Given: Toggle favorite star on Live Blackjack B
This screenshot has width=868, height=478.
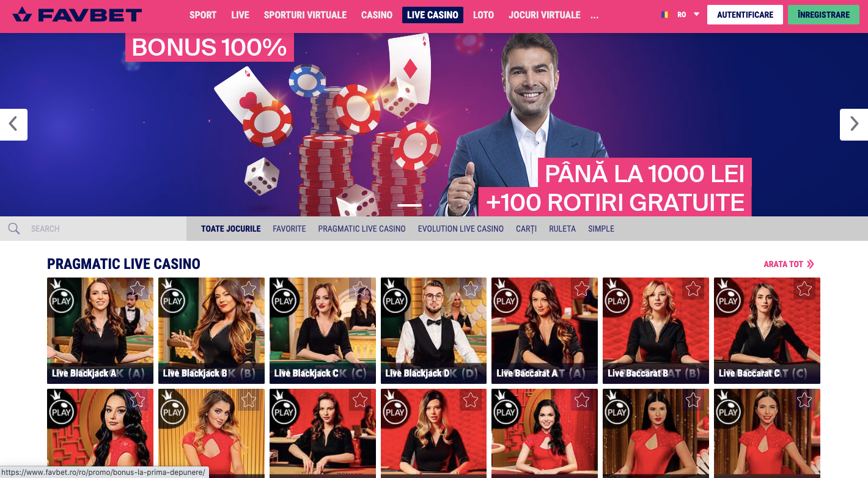Looking at the screenshot, I should [249, 289].
